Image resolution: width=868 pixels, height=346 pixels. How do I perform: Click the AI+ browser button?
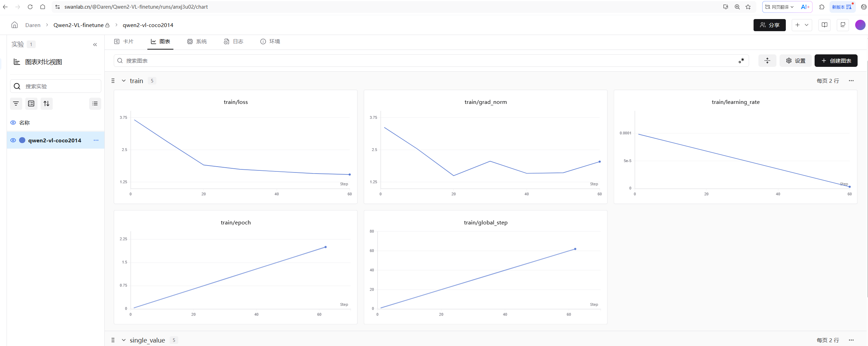click(x=805, y=7)
